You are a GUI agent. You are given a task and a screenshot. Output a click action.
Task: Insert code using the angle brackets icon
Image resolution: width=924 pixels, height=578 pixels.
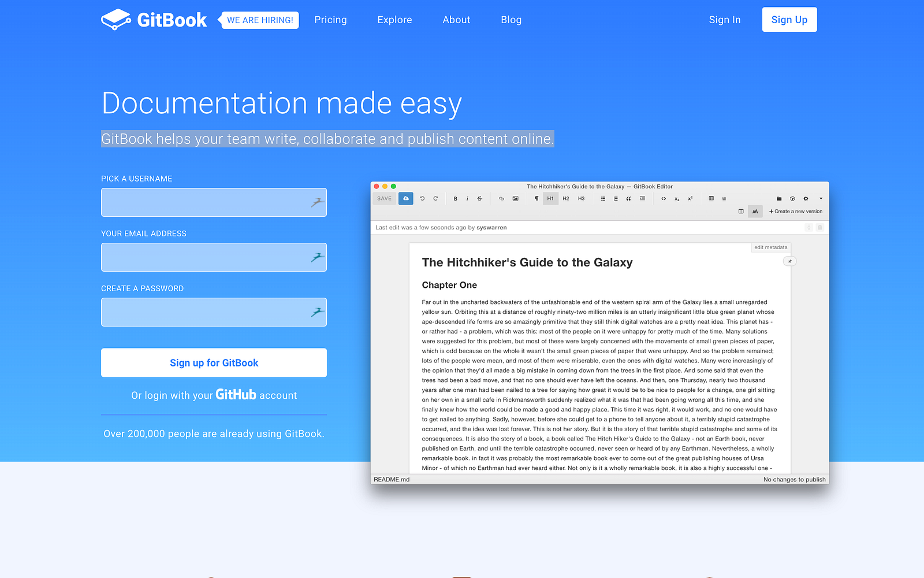[664, 199]
